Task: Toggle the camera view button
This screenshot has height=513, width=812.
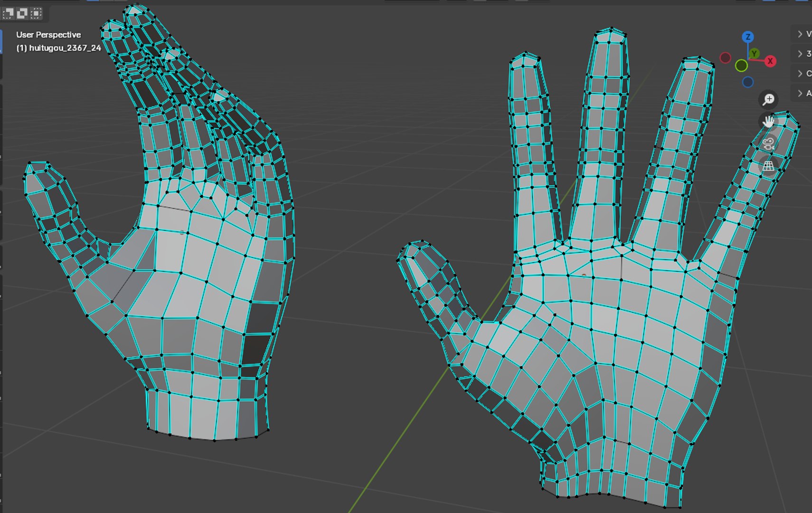Action: coord(768,144)
